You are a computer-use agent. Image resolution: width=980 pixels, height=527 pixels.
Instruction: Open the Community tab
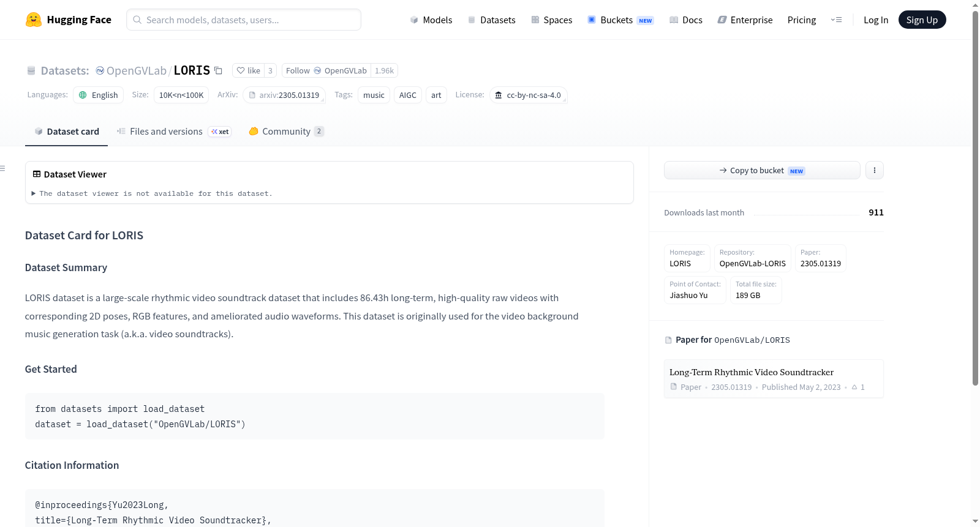286,132
